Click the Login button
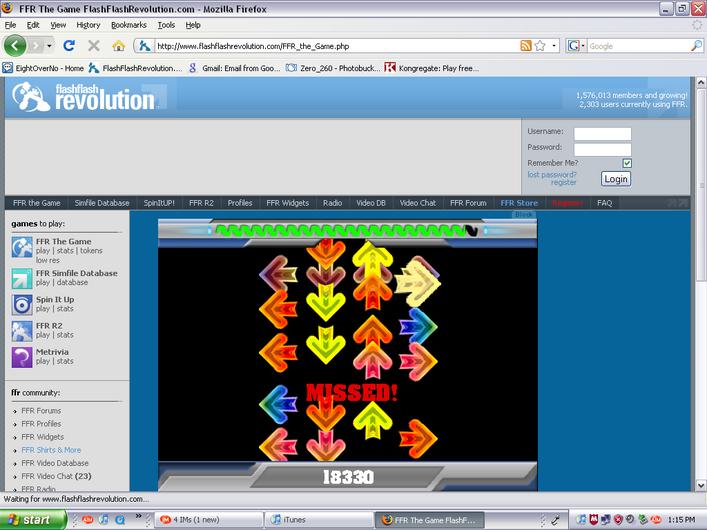 616,179
